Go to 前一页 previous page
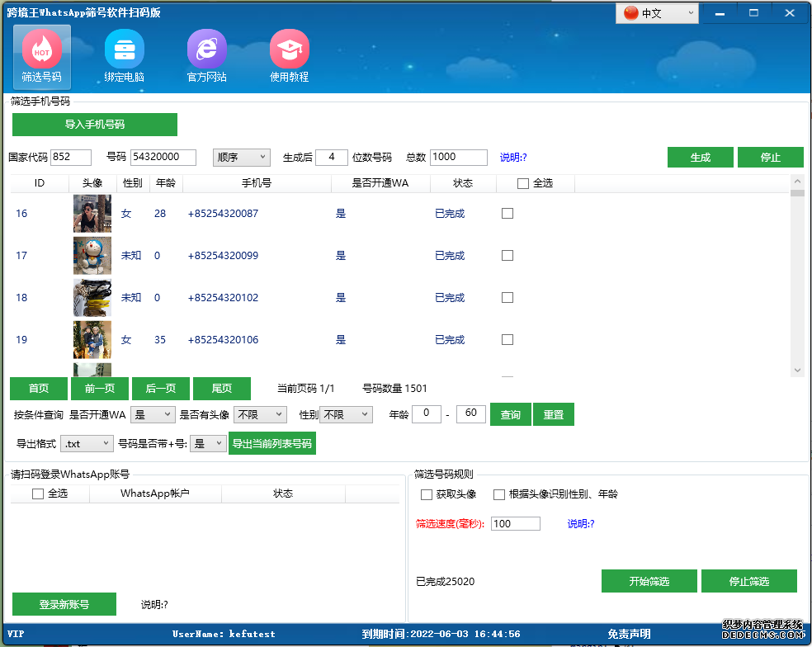 (x=99, y=389)
